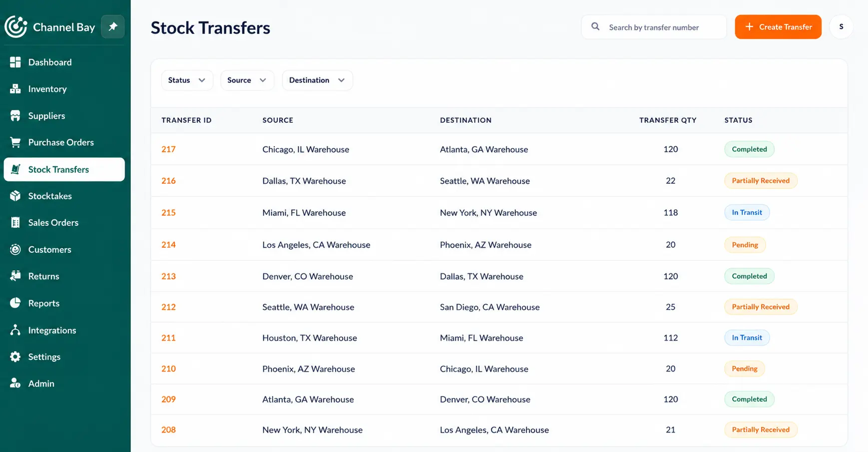The height and width of the screenshot is (452, 868).
Task: Click the Channel Bay logo icon
Action: [16, 26]
